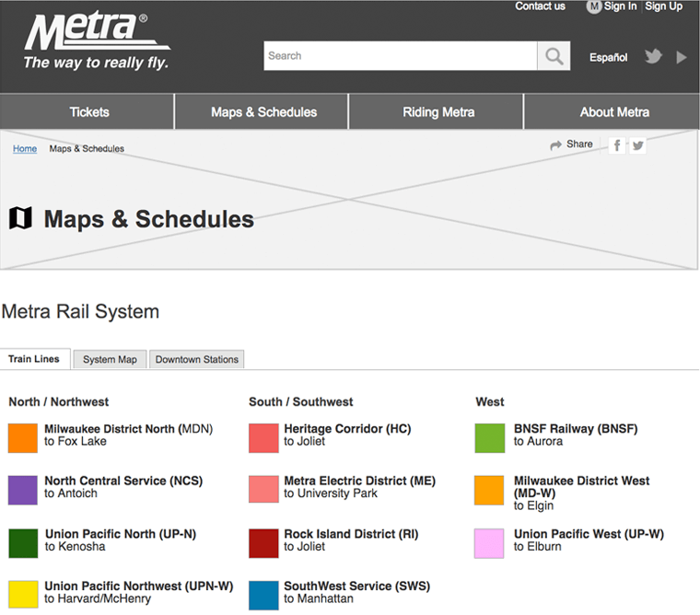Viewport: 700px width, 615px height.
Task: Open North Central Service (NCS) line
Action: click(123, 481)
